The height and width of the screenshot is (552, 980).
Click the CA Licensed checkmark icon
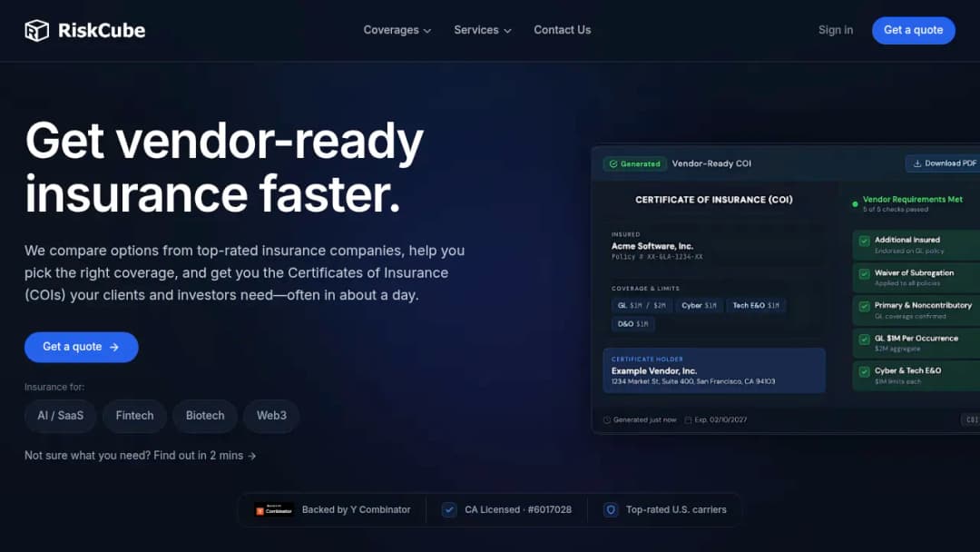click(449, 510)
